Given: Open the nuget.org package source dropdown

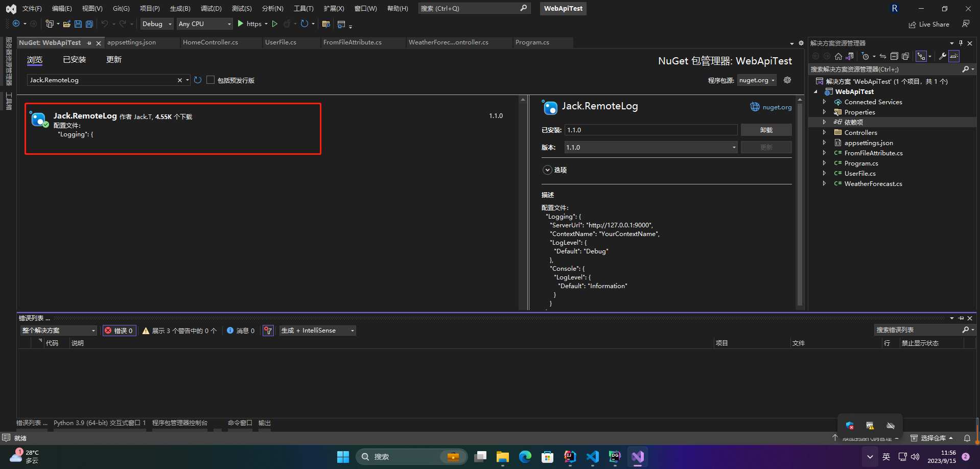Looking at the screenshot, I should tap(757, 80).
